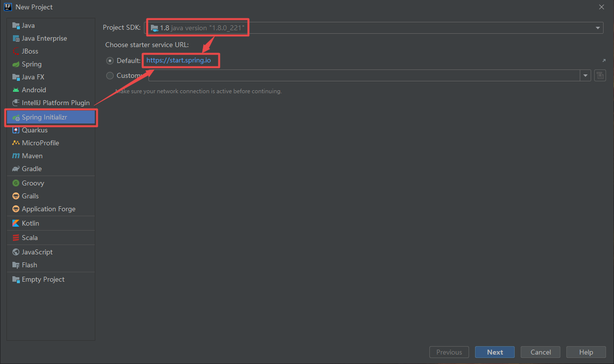Click the Help button
This screenshot has width=614, height=364.
[586, 352]
